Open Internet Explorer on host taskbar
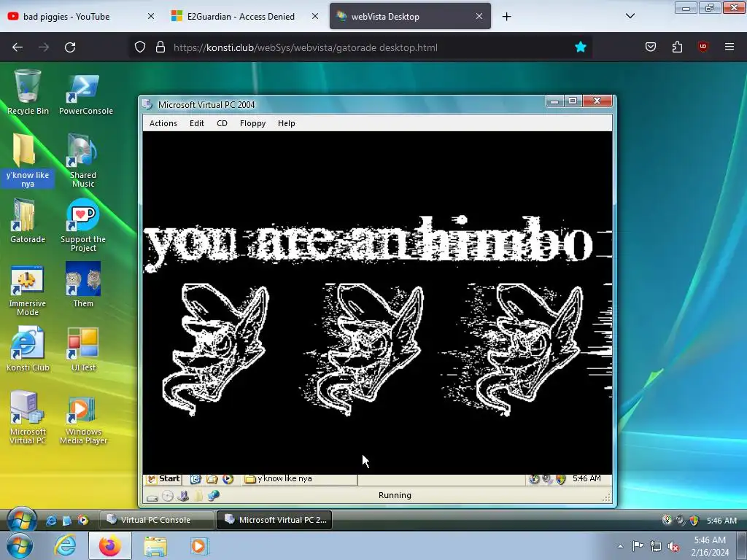Viewport: 747px width, 560px height. pos(65,546)
